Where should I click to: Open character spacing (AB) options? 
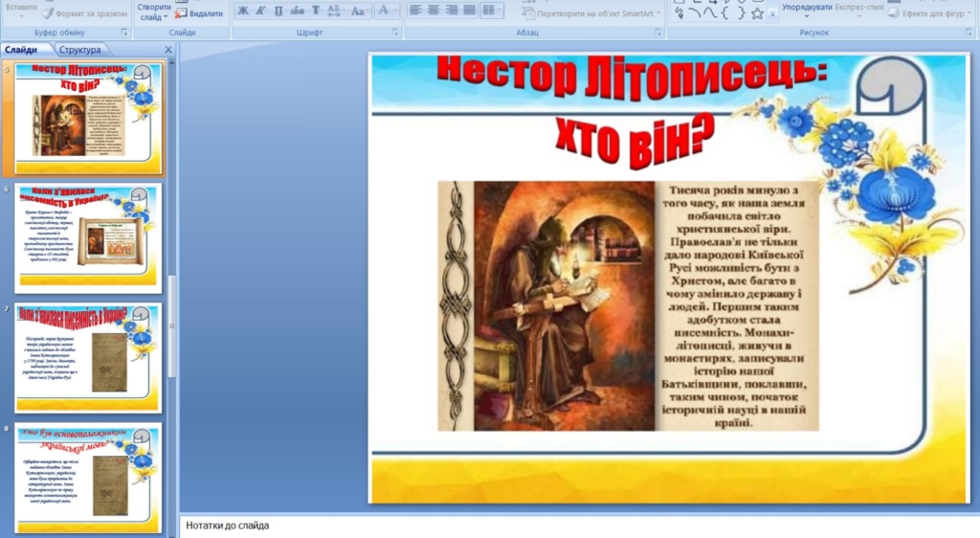(x=334, y=11)
